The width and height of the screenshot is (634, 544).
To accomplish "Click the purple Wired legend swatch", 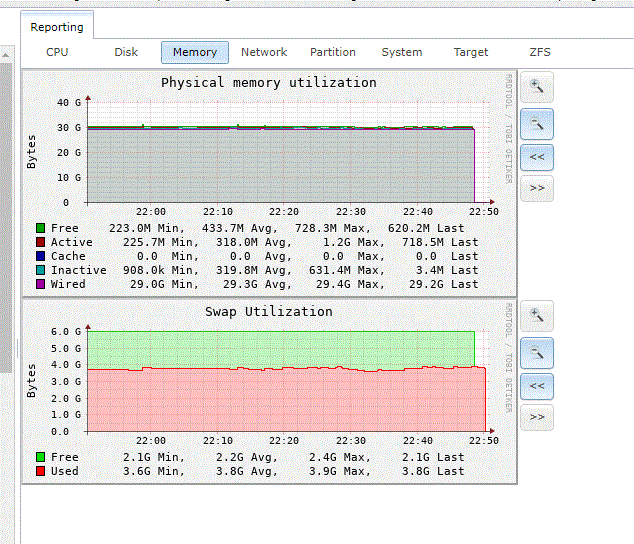I will pos(40,284).
